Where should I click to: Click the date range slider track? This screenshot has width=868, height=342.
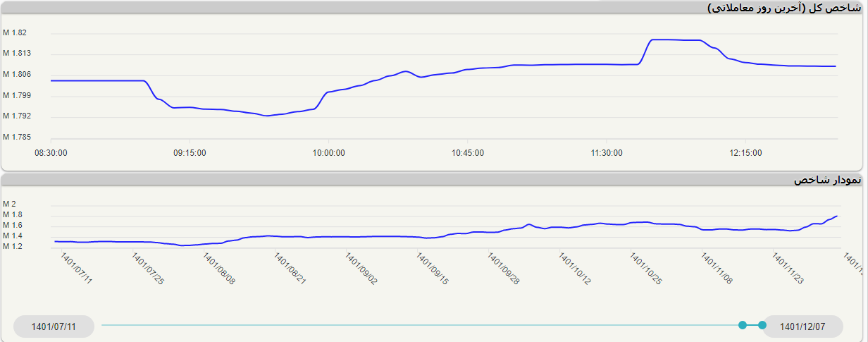423,325
